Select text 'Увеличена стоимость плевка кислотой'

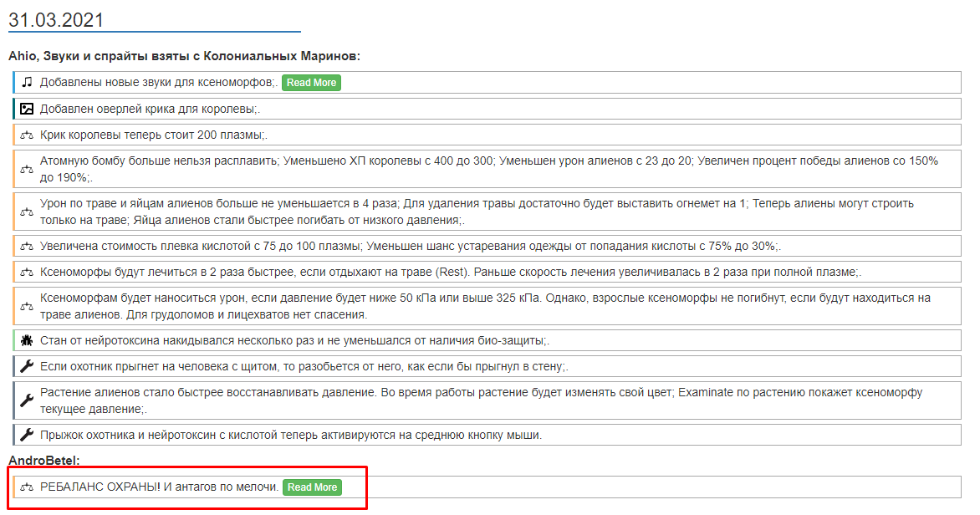[x=145, y=247]
